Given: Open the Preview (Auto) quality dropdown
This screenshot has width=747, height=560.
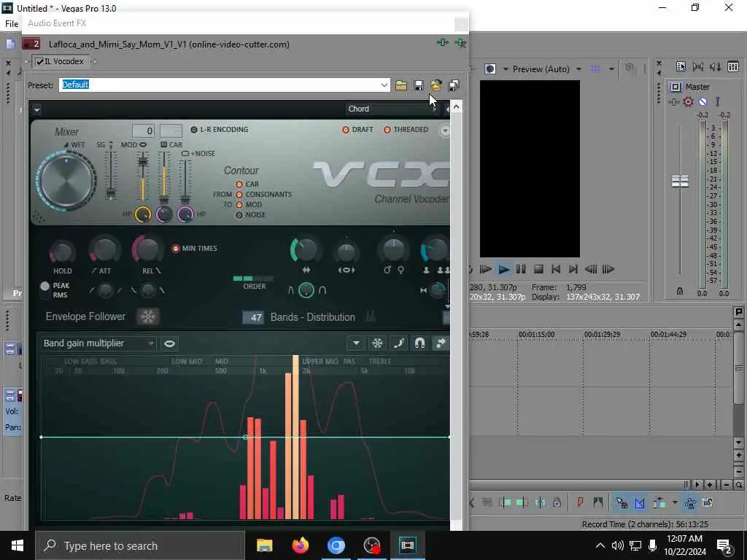Looking at the screenshot, I should [x=578, y=69].
